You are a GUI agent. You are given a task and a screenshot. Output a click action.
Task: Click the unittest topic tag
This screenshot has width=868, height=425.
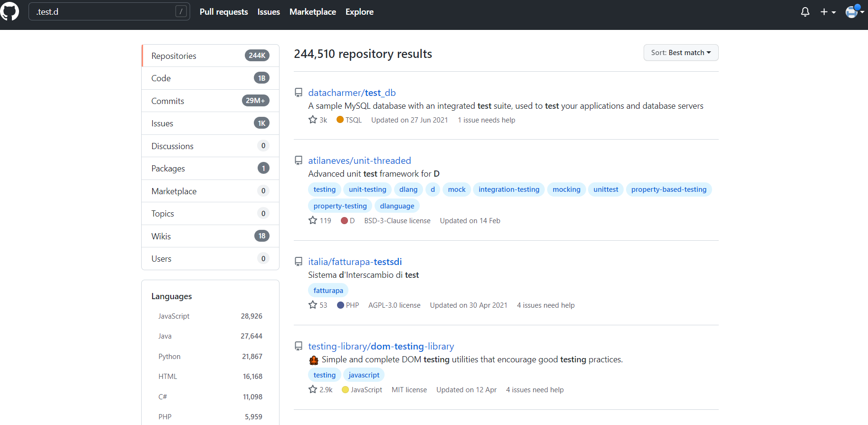click(x=606, y=189)
